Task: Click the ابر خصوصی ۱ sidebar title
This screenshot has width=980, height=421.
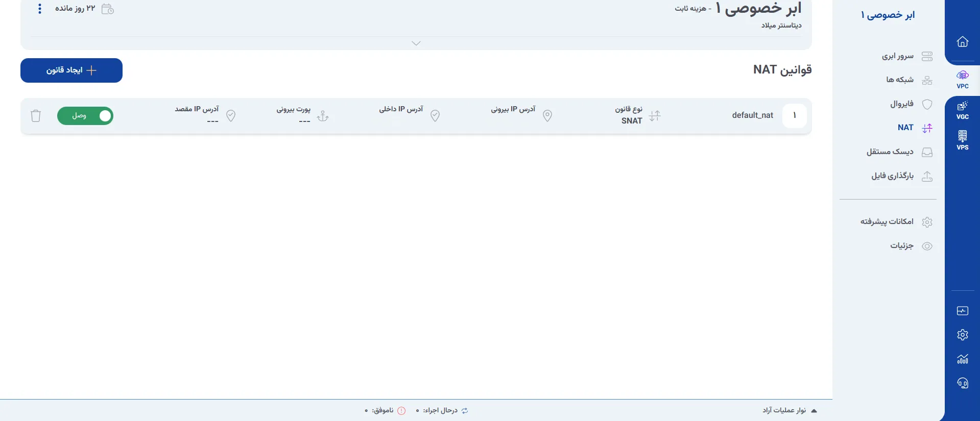Action: pos(888,15)
